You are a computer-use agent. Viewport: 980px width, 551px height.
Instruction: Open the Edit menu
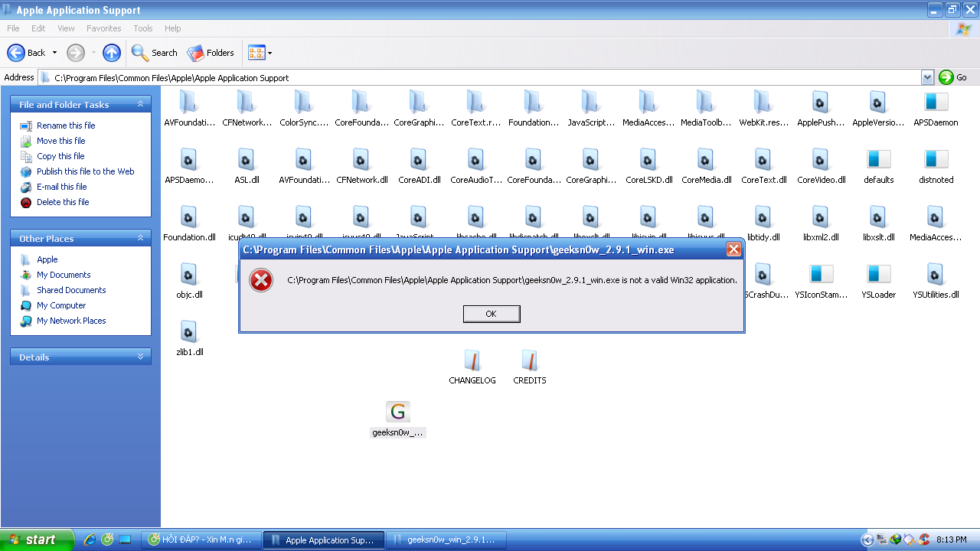[x=38, y=28]
